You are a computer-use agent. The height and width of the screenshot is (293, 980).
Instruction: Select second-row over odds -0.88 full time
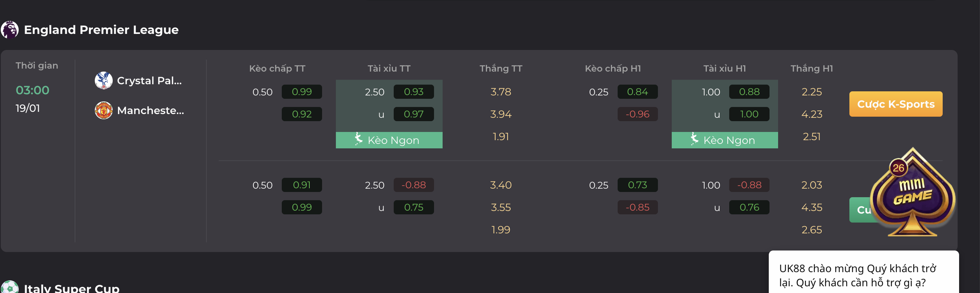[x=413, y=185]
